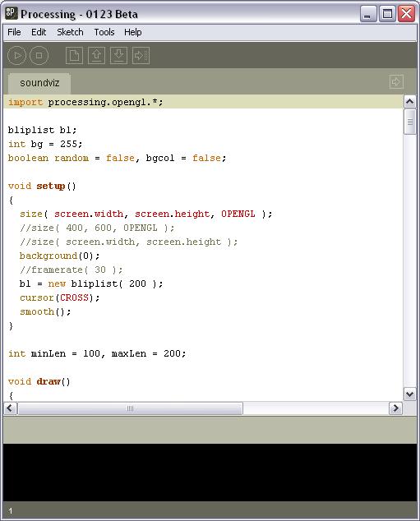Screen dimensions: 420x521
Task: Open the Edit menu
Action: (x=39, y=32)
